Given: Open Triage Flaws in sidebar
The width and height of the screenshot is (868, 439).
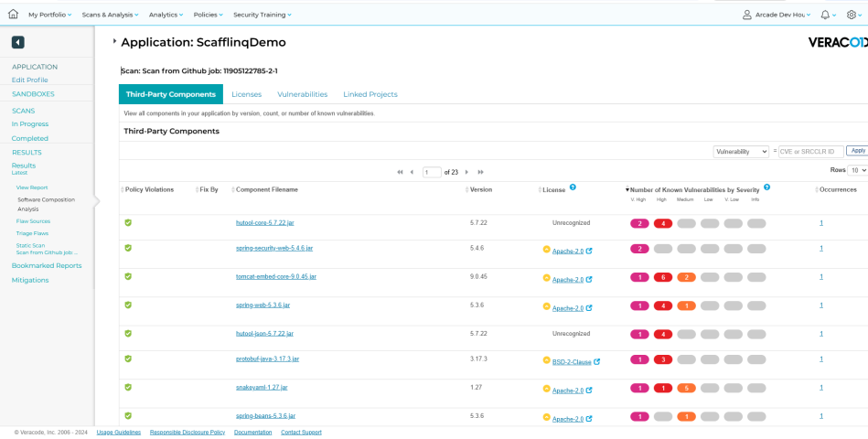Looking at the screenshot, I should click(33, 233).
